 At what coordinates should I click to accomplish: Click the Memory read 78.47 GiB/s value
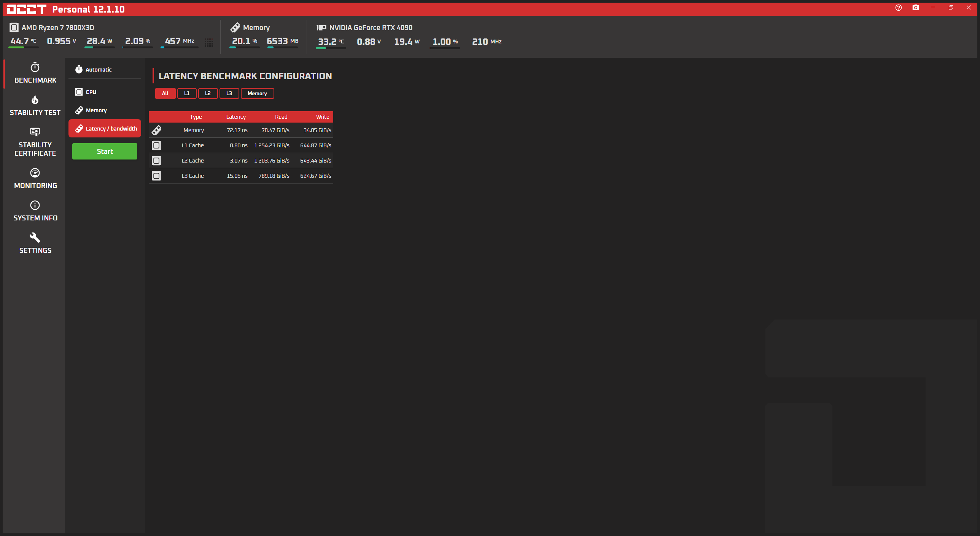pos(275,130)
